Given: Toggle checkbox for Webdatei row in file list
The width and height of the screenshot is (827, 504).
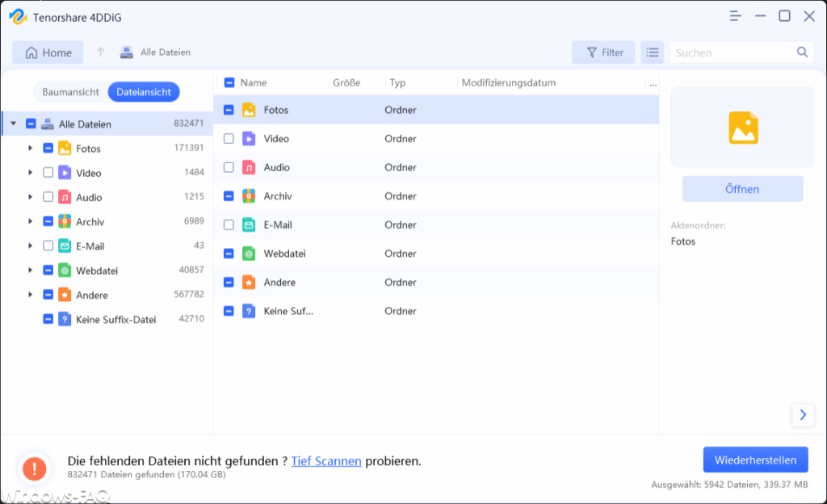Looking at the screenshot, I should (229, 254).
